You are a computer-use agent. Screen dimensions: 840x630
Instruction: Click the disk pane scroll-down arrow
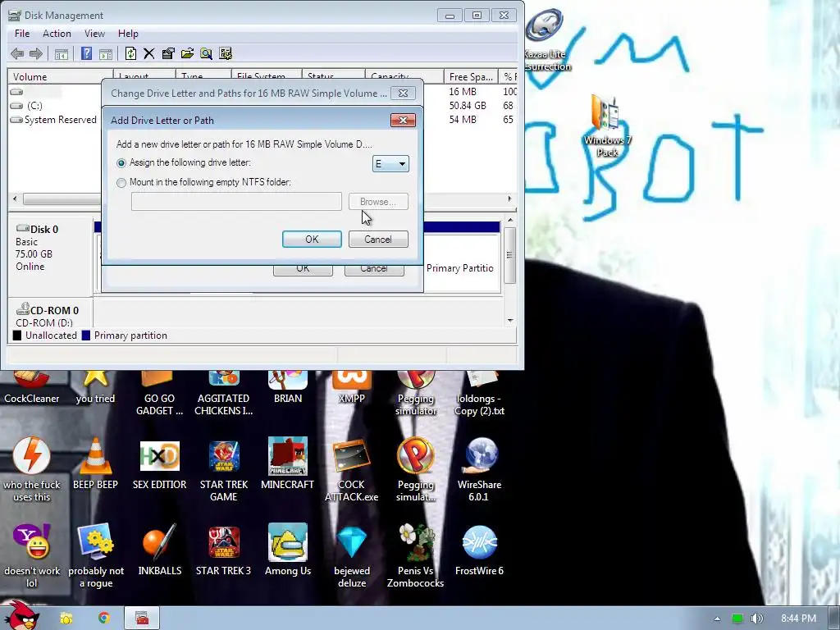point(510,321)
